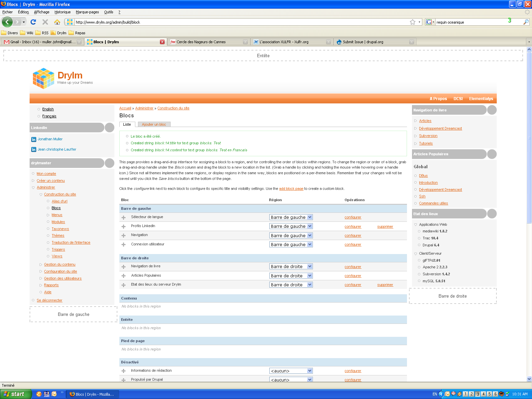Go to the Home page icon
Image resolution: width=532 pixels, height=399 pixels.
tap(57, 22)
